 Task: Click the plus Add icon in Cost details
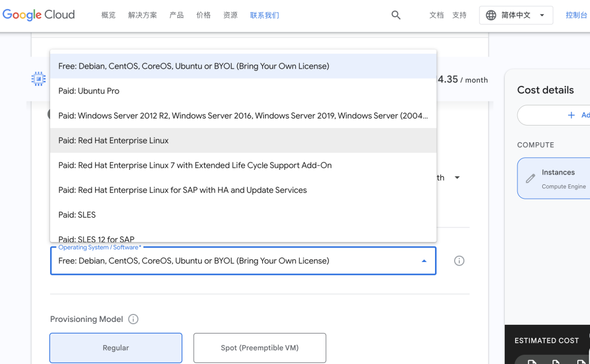571,115
